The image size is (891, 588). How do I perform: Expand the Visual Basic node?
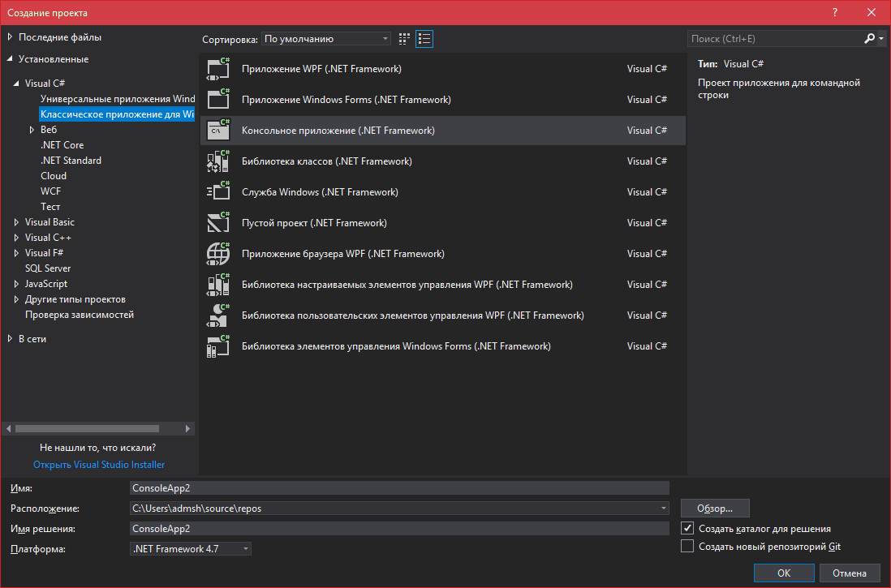point(16,222)
